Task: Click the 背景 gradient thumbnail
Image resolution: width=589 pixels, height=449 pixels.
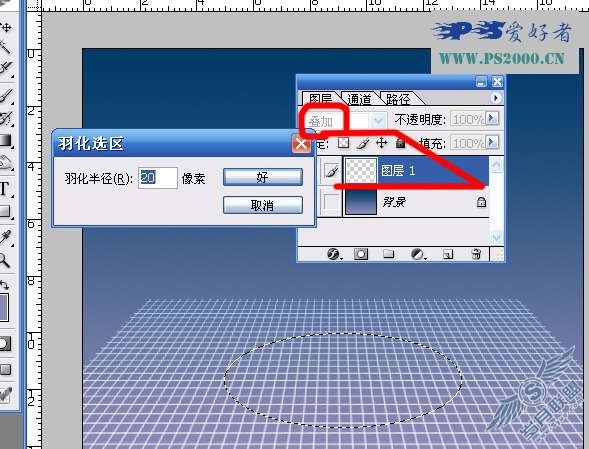Action: tap(361, 202)
